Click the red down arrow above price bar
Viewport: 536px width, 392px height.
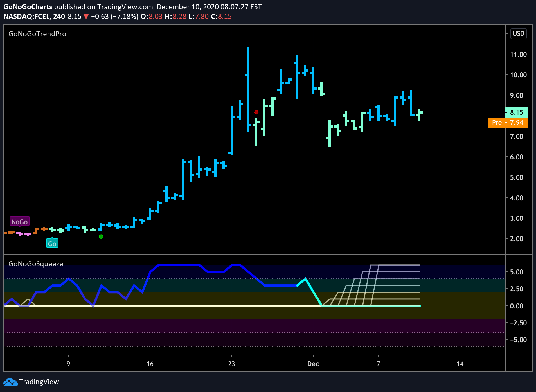coord(256,112)
